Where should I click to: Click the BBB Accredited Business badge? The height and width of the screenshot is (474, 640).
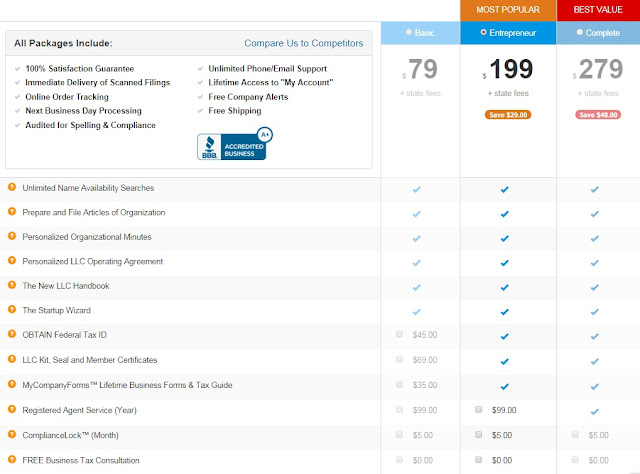click(235, 145)
